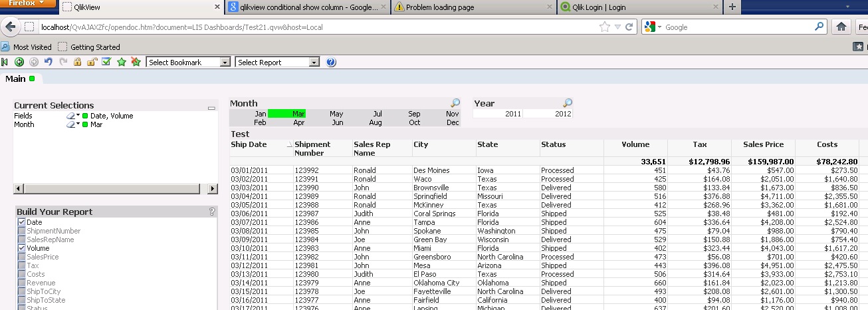Image resolution: width=868 pixels, height=310 pixels.
Task: Click the bookmark star in URL bar
Action: (x=604, y=27)
